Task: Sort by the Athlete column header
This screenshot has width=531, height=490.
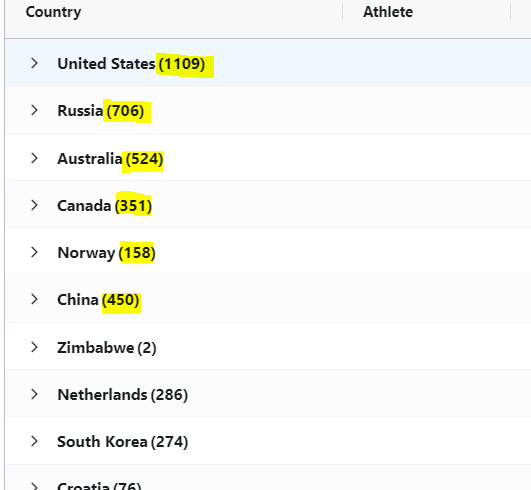Action: (x=388, y=12)
